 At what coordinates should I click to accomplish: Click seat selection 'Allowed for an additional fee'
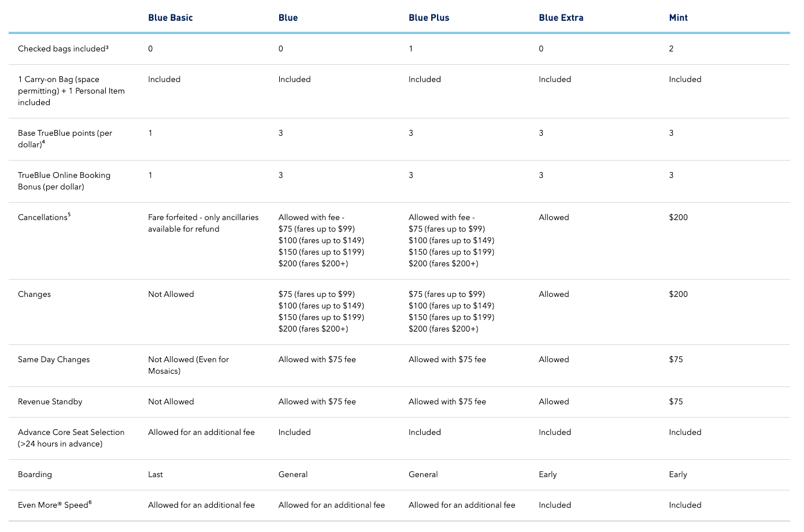pyautogui.click(x=201, y=432)
